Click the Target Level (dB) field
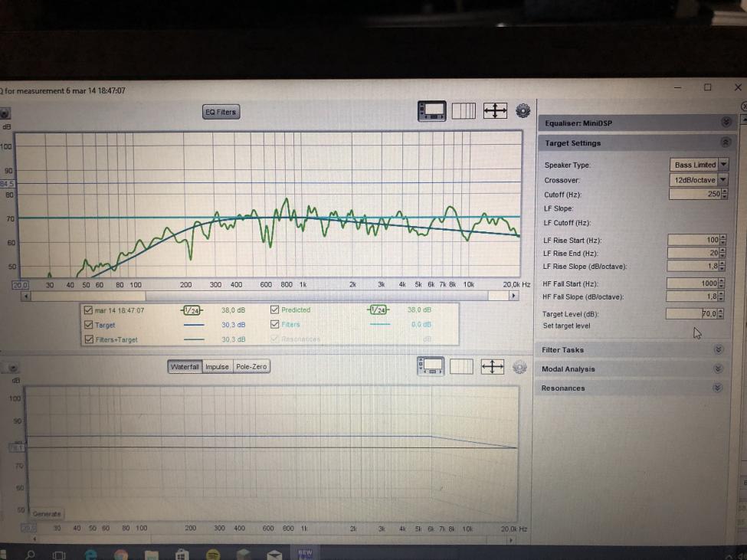The height and width of the screenshot is (560, 747). click(691, 314)
